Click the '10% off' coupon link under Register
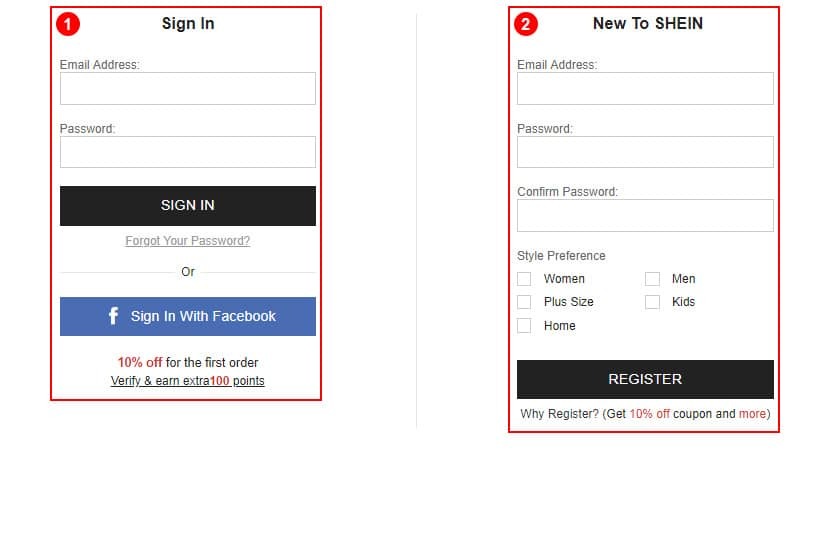Screen dimensions: 820x540 [x=650, y=413]
